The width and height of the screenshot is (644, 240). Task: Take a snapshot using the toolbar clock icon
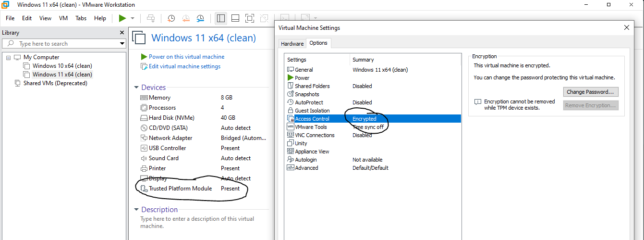[x=171, y=18]
